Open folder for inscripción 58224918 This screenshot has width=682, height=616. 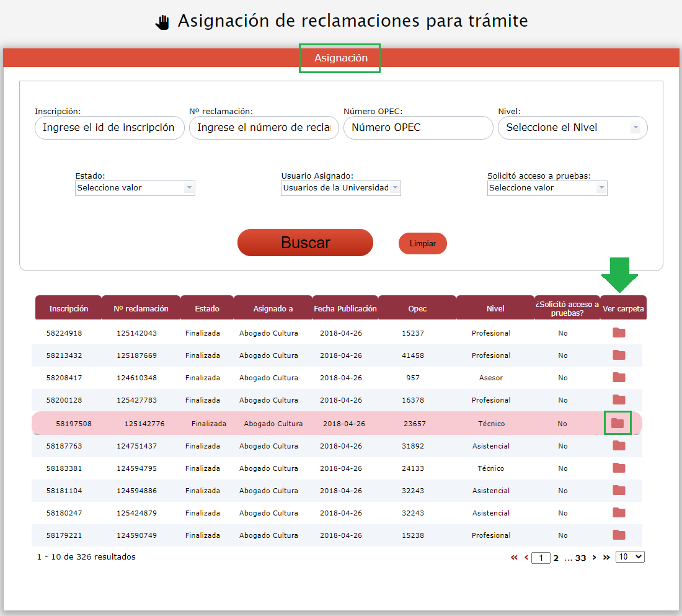pos(619,333)
